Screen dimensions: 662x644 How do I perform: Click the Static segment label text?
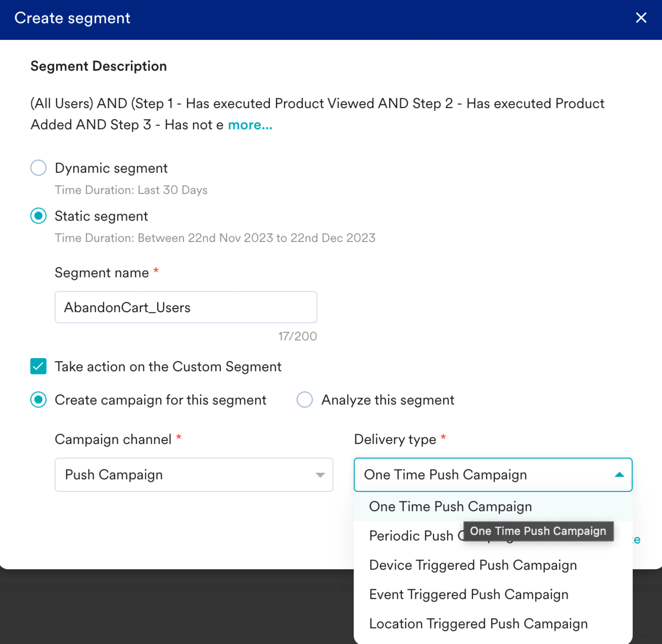(x=101, y=216)
